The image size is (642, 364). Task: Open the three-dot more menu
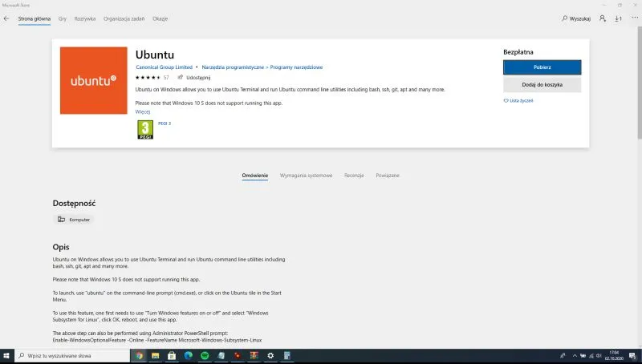(x=635, y=18)
